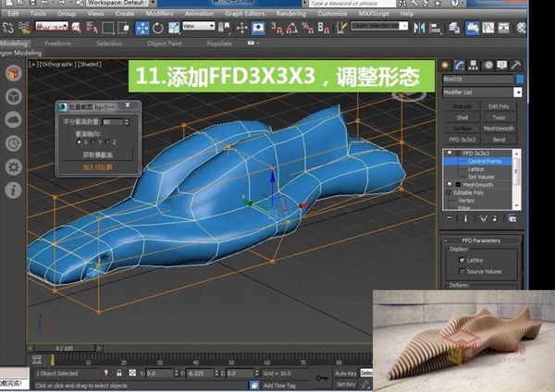
Task: Click the Edit Poly modifier button
Action: pyautogui.click(x=499, y=106)
